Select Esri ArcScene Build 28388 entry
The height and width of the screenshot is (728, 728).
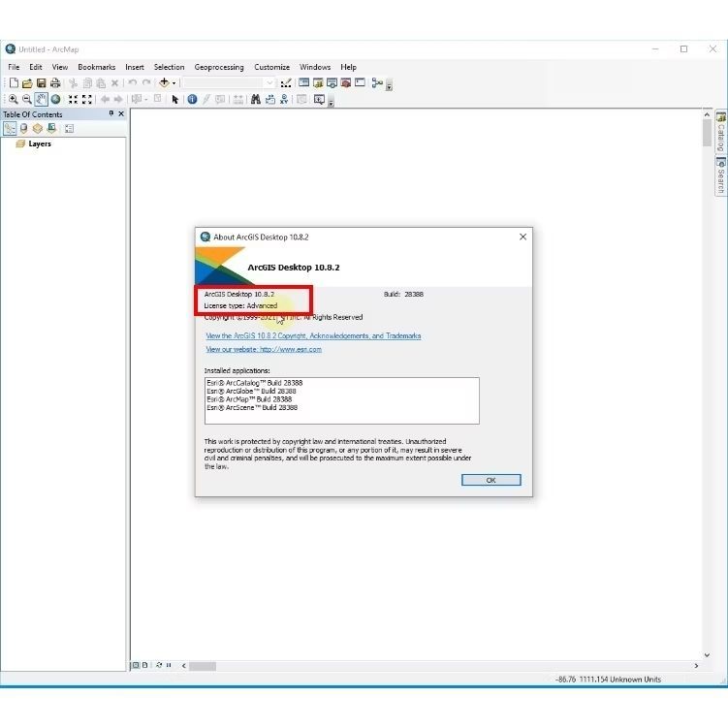point(252,408)
